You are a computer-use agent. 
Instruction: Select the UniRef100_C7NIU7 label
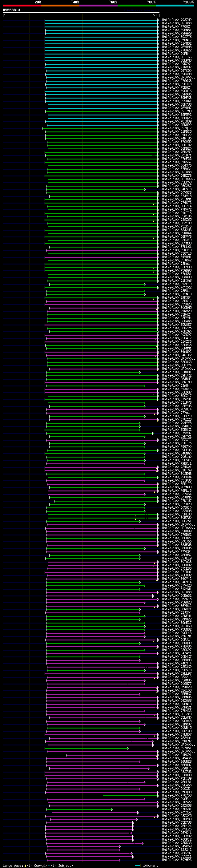177,501
